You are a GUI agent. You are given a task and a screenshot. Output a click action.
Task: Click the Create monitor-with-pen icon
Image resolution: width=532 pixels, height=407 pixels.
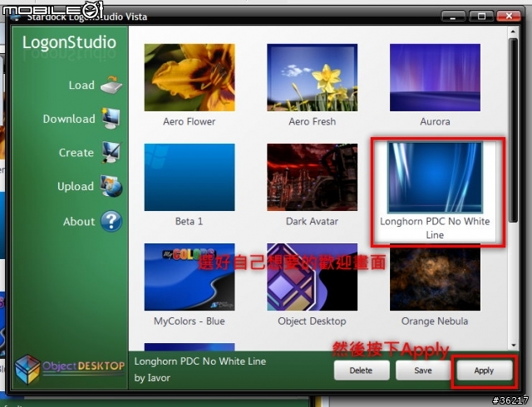[111, 152]
